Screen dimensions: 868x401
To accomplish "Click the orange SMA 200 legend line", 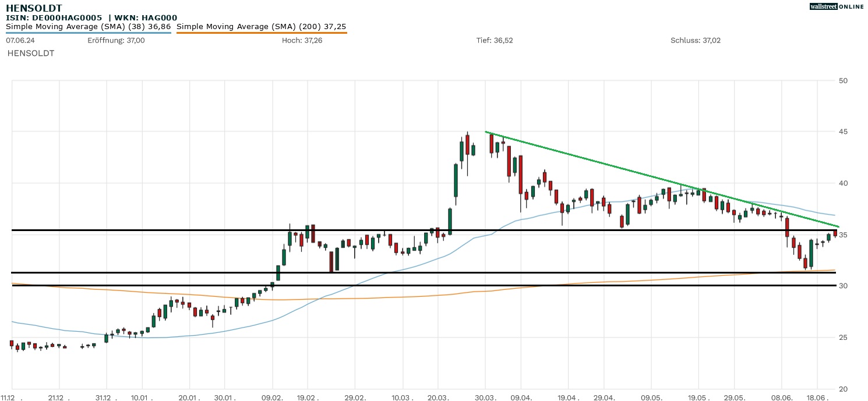I will click(261, 33).
